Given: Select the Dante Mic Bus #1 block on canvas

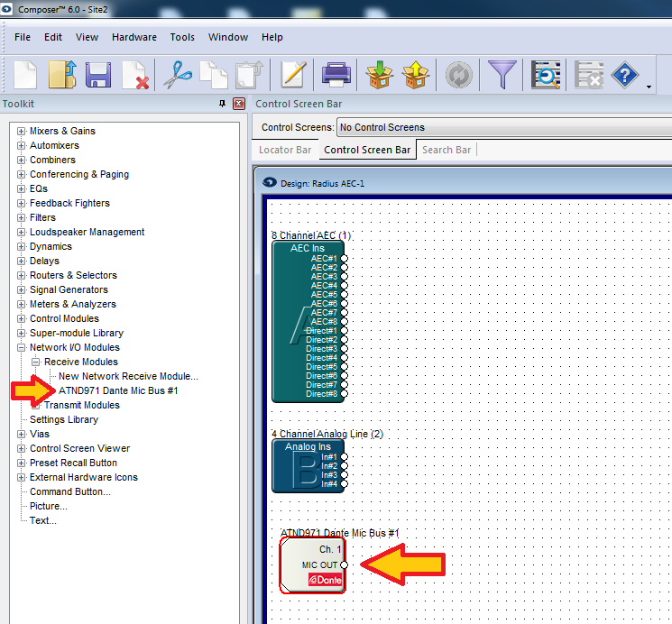Looking at the screenshot, I should [312, 564].
